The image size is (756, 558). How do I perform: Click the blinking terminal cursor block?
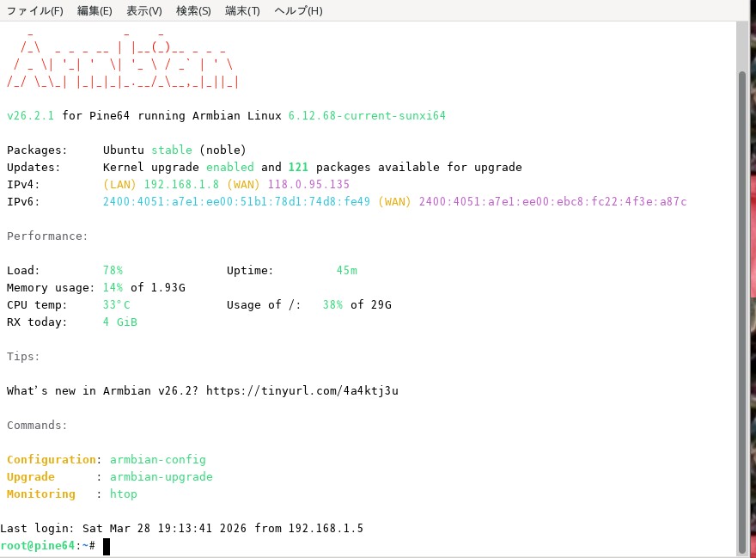click(107, 544)
